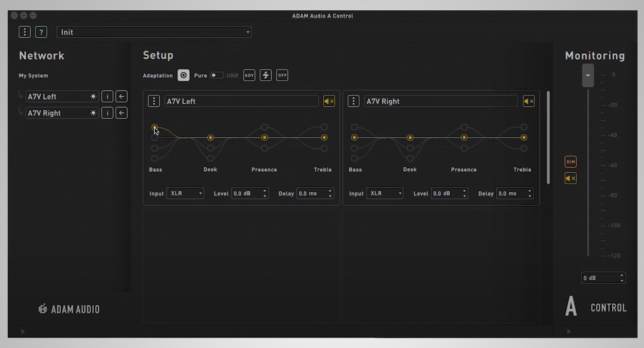This screenshot has height=348, width=644.
Task: Click the arrow button next to A7V Left
Action: (x=122, y=97)
